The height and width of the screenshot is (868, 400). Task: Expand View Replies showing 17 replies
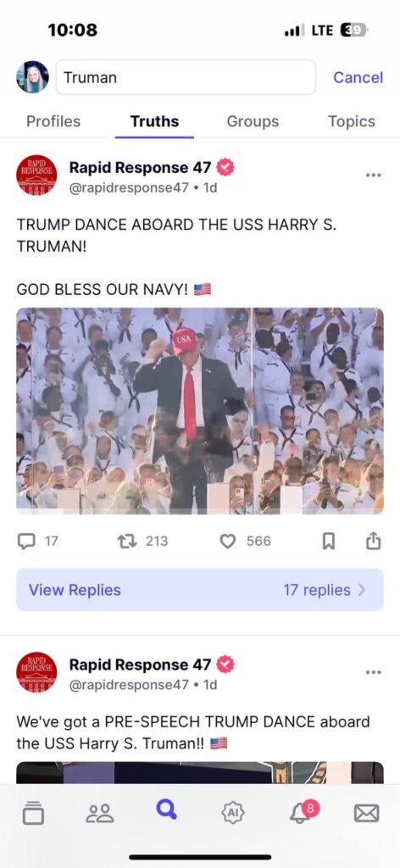pyautogui.click(x=200, y=590)
